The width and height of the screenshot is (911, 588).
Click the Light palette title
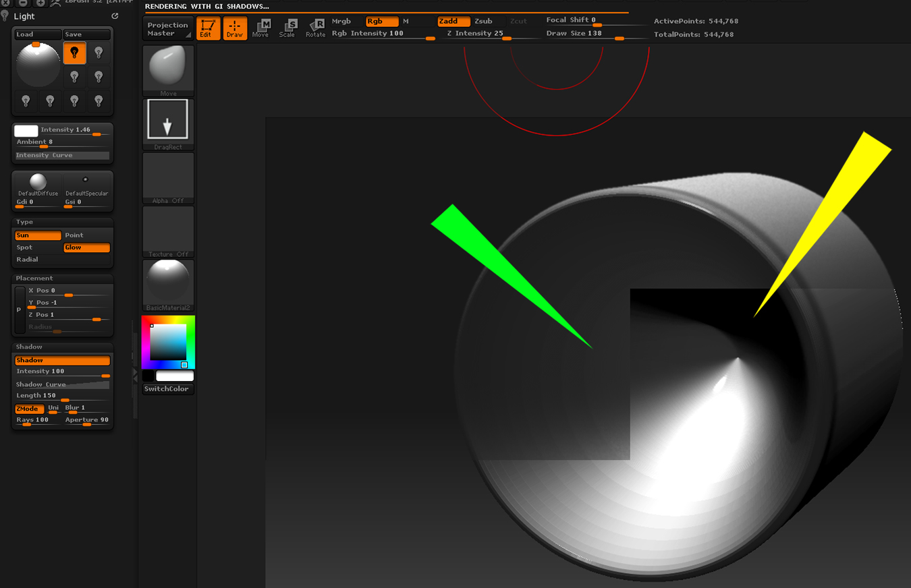pyautogui.click(x=24, y=16)
